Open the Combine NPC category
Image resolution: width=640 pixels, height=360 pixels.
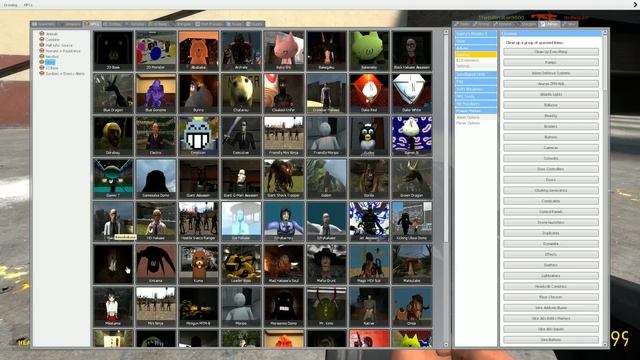pyautogui.click(x=52, y=40)
